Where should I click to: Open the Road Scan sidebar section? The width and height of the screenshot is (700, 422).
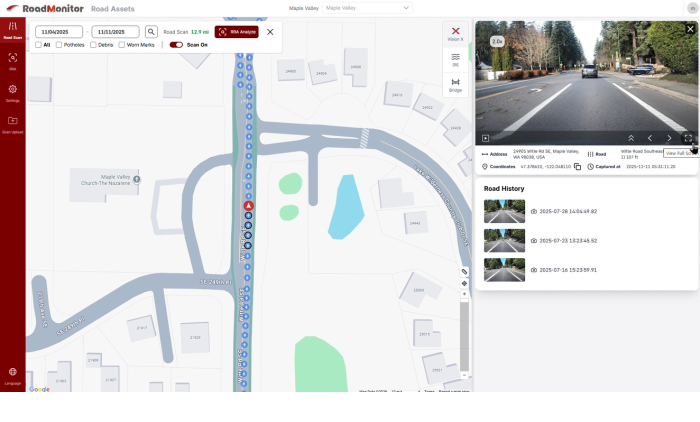12,30
